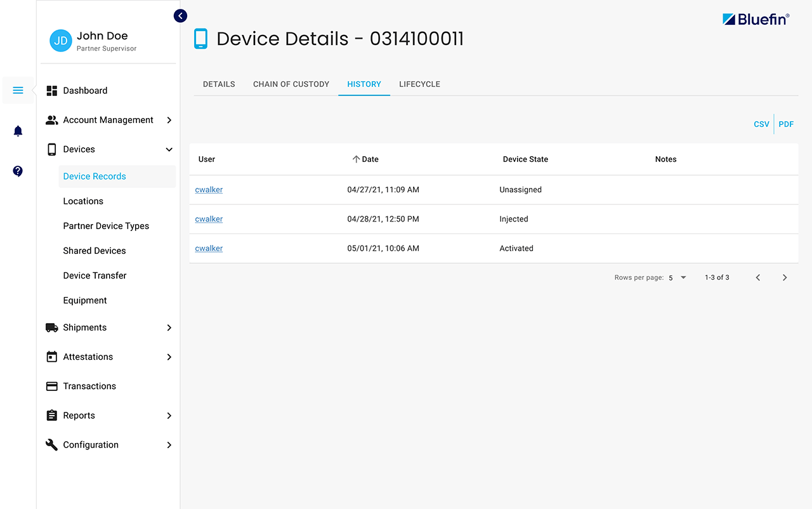Viewport: 812px width, 509px height.
Task: Go to the next page of results
Action: point(785,277)
